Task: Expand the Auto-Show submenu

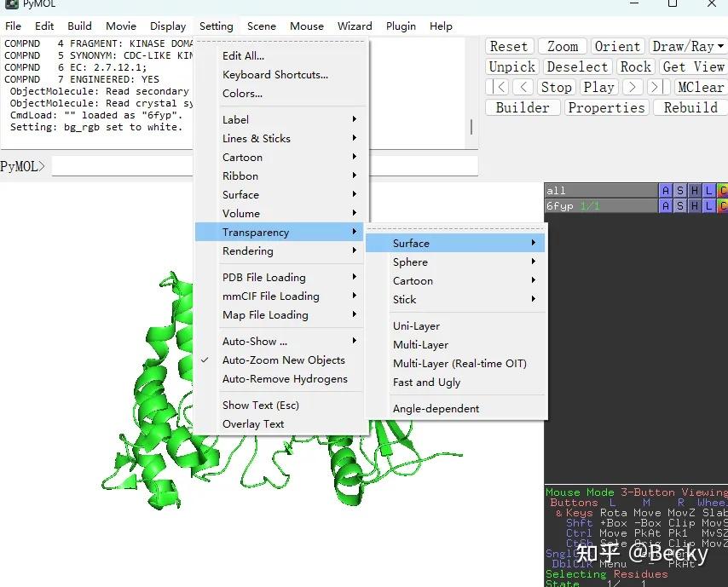Action: tap(281, 342)
